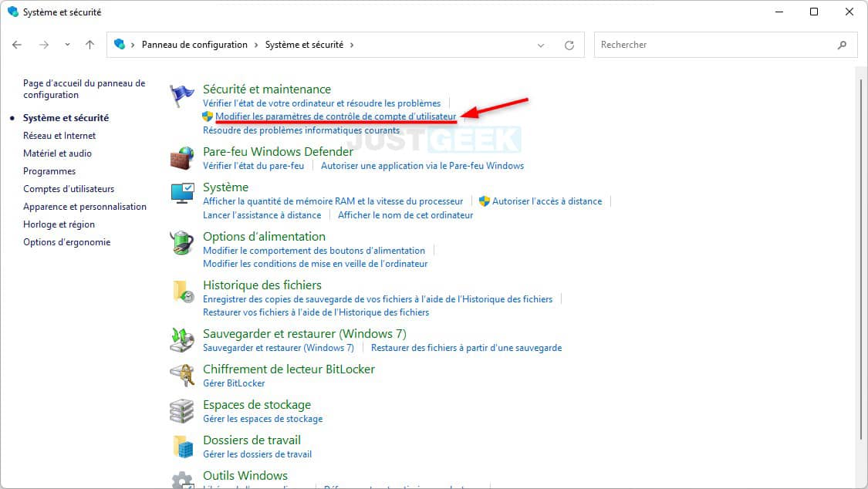
Task: Open Modifier les paramètres de contrôle de compte
Action: click(336, 116)
